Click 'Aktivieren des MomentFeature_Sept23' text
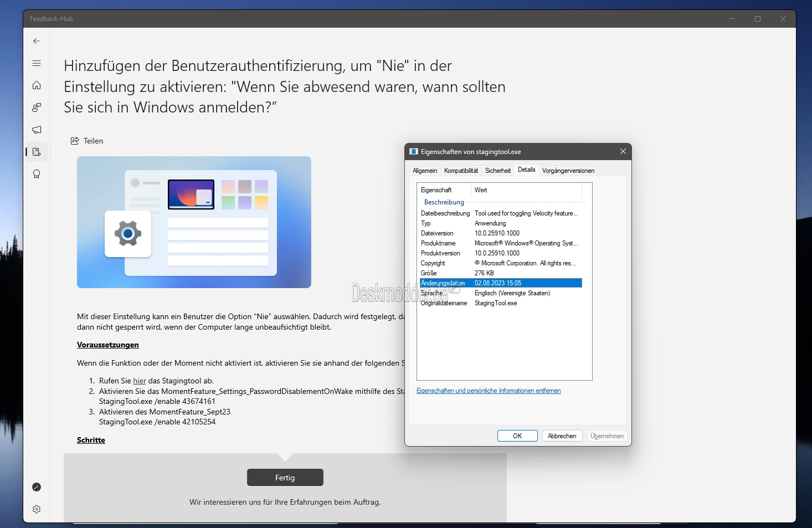Viewport: 812px width, 528px height. pyautogui.click(x=165, y=412)
